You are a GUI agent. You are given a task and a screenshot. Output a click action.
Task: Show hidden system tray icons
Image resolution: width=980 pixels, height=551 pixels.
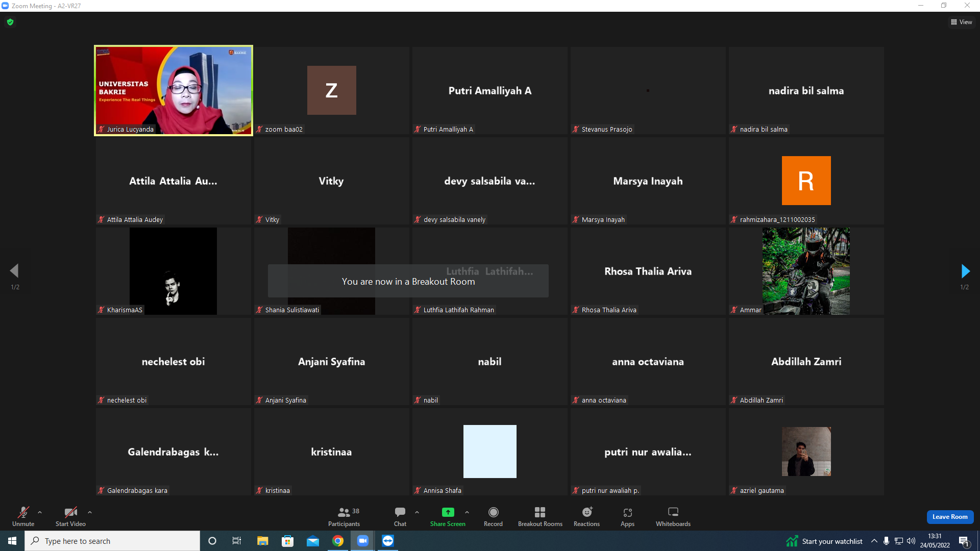click(x=874, y=541)
